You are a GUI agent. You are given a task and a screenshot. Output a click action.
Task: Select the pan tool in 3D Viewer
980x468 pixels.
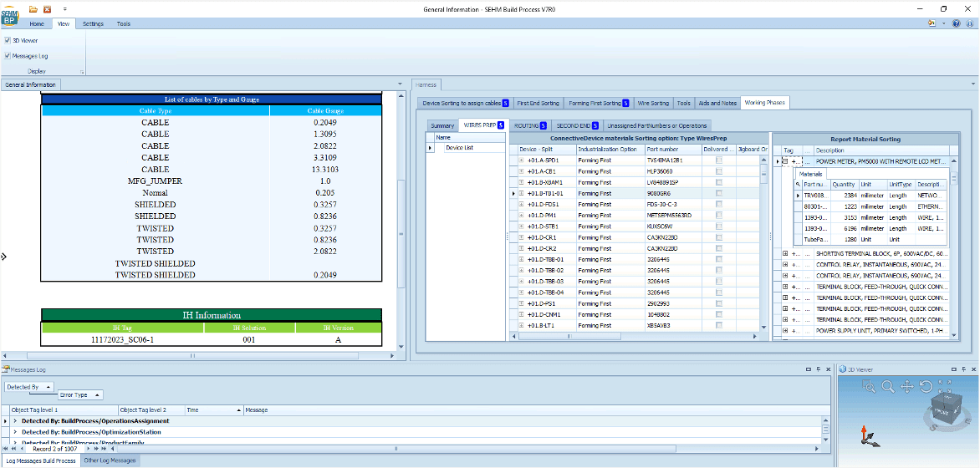tap(907, 387)
